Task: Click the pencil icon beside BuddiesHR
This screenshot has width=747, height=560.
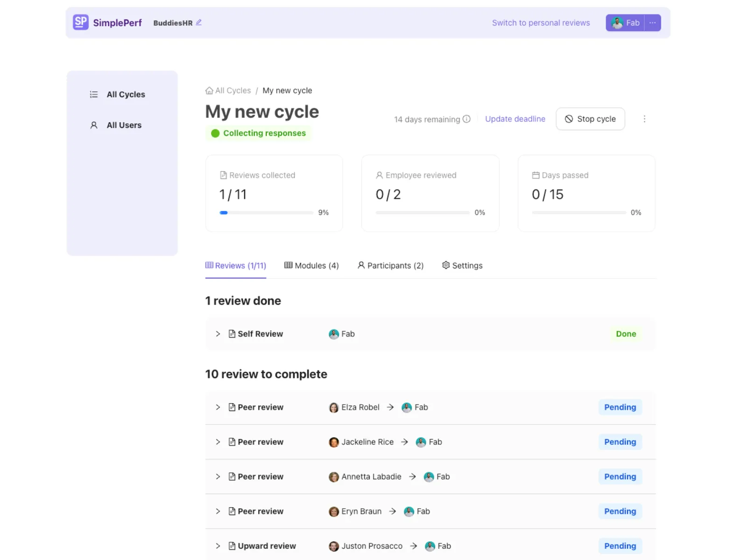Action: point(198,22)
